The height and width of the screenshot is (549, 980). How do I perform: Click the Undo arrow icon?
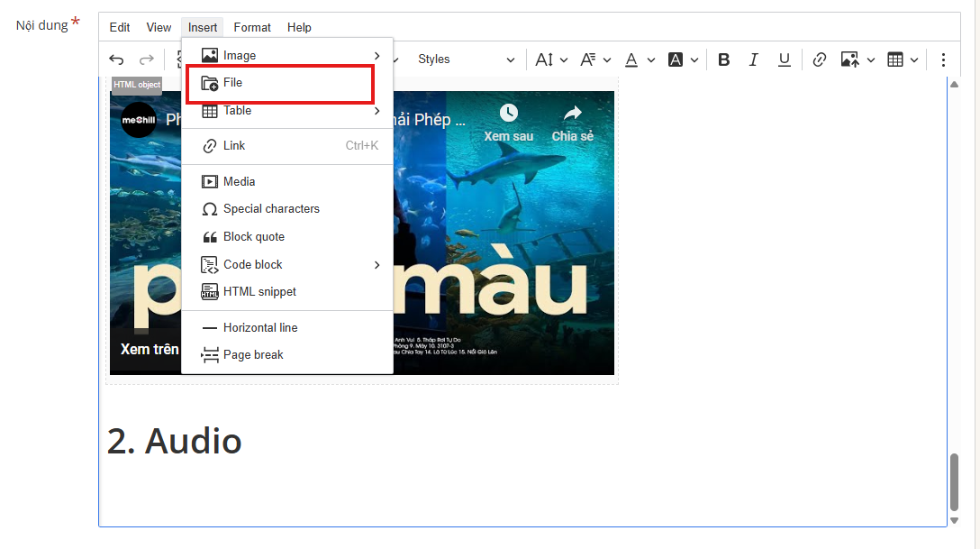point(116,59)
